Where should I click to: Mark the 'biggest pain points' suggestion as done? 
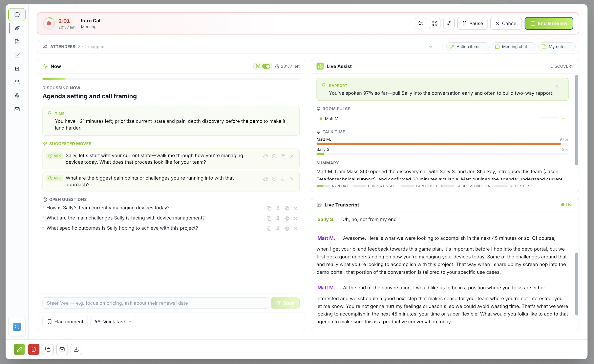(x=274, y=179)
